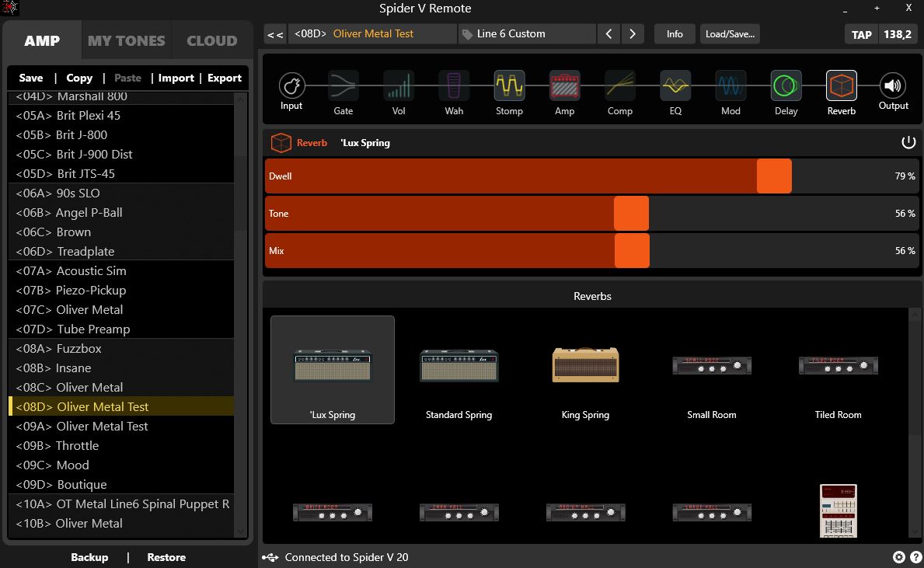Image resolution: width=924 pixels, height=568 pixels.
Task: Select preset <09B> Throttle
Action: pos(121,445)
